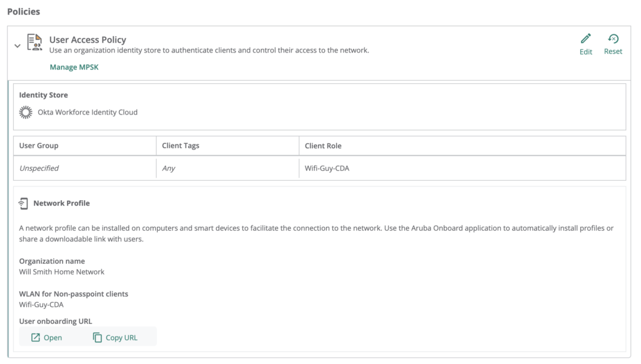
Task: Click the Will Smith Home Network organization name
Action: [62, 272]
